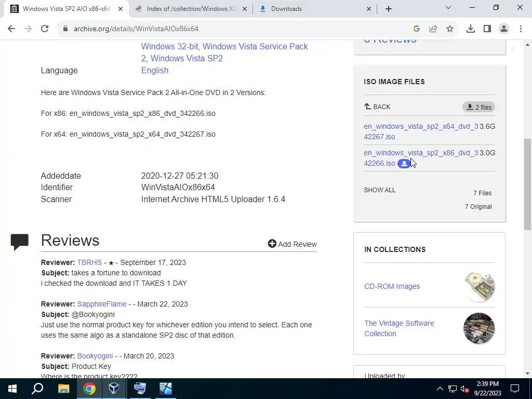Click the page vertical scrollbar thumb
This screenshot has height=399, width=532.
[x=527, y=184]
